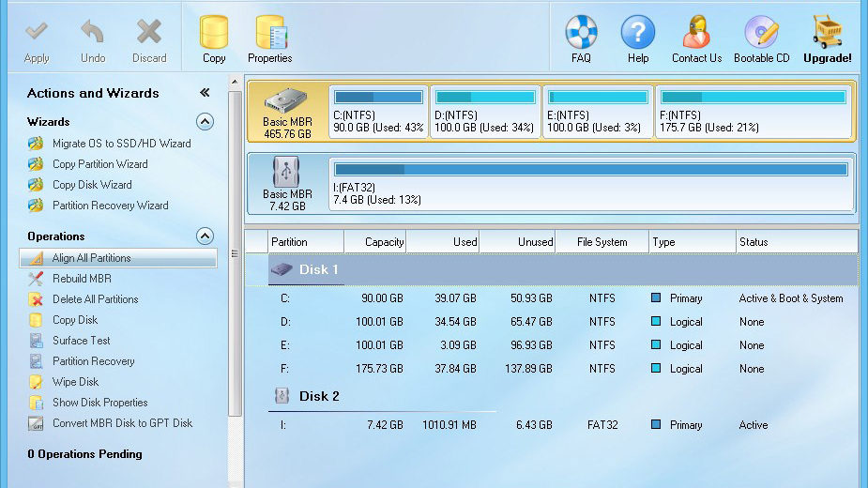Select the F: partition row in table
This screenshot has height=488, width=868.
pos(563,369)
